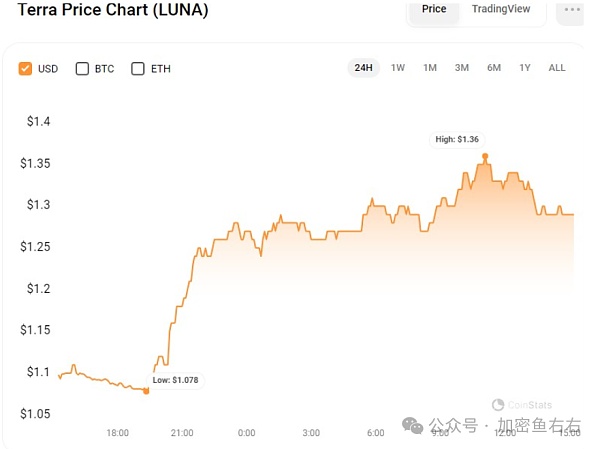The height and width of the screenshot is (449, 600).
Task: Enable the ETH currency checkbox
Action: point(138,69)
